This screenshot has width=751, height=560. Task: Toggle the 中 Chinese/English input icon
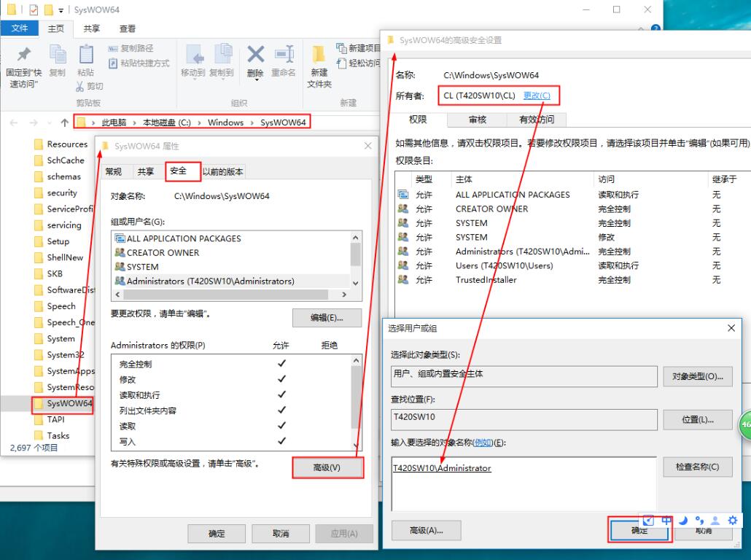[x=666, y=520]
